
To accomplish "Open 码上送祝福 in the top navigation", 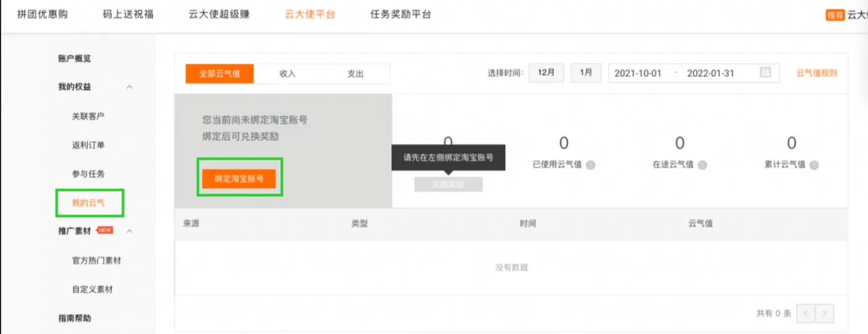I will click(128, 14).
